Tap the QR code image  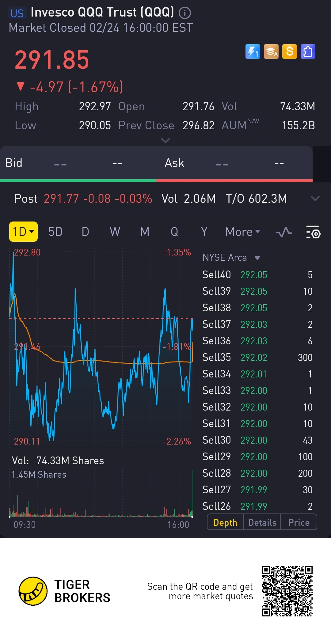click(x=287, y=591)
